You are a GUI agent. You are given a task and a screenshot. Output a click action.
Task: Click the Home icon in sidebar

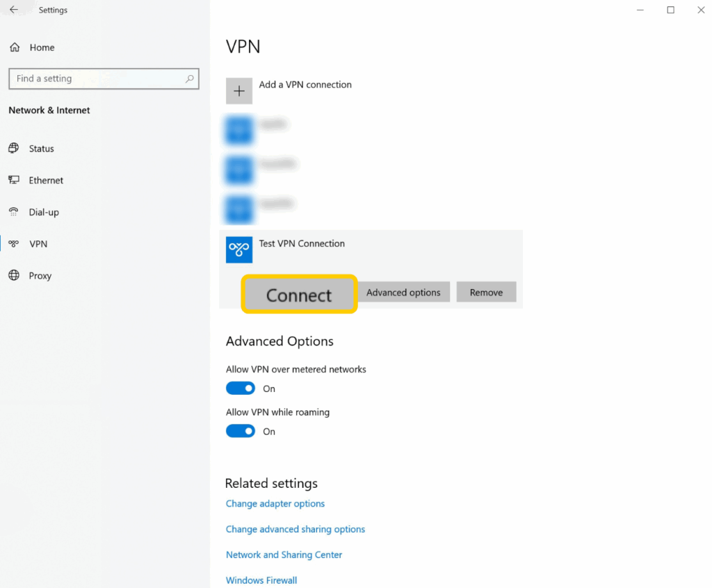pos(14,47)
